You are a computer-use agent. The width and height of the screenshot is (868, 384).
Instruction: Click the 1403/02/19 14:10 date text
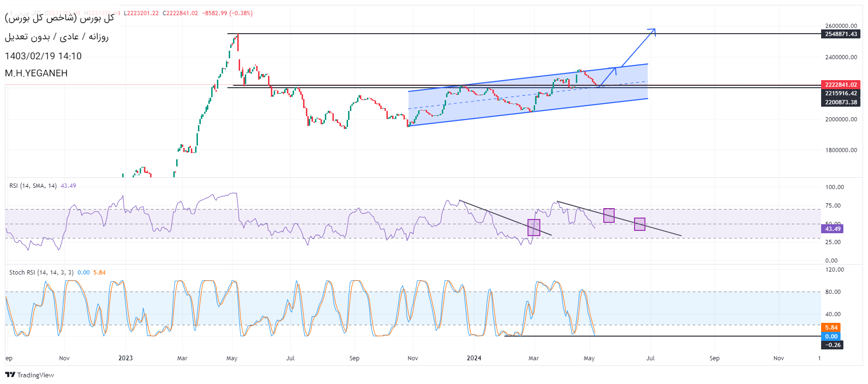click(43, 56)
